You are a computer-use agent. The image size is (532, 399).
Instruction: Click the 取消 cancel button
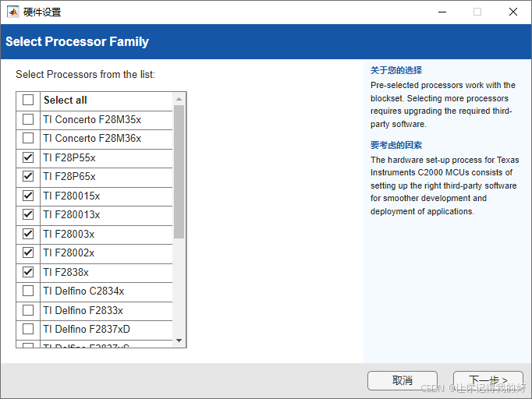point(403,380)
